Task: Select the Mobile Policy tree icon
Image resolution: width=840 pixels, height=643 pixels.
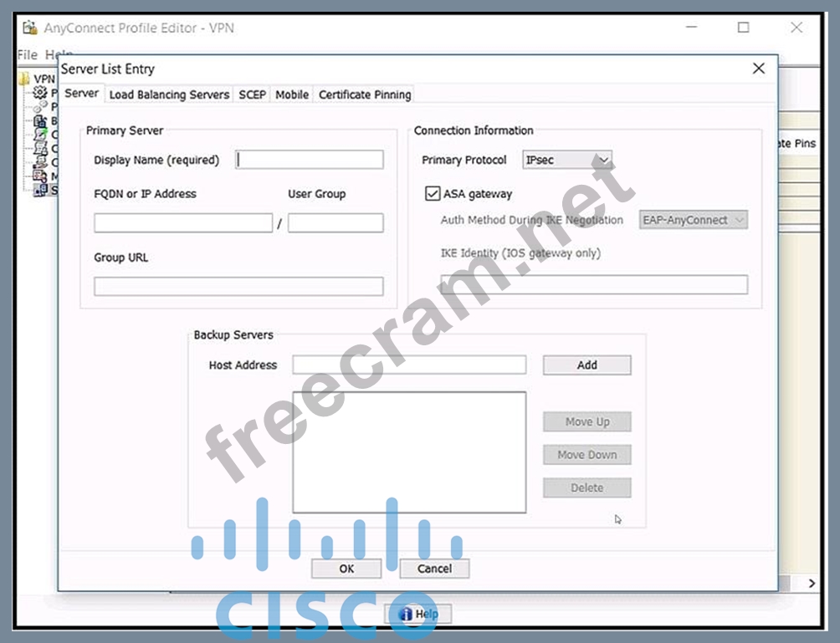Action: pos(39,176)
